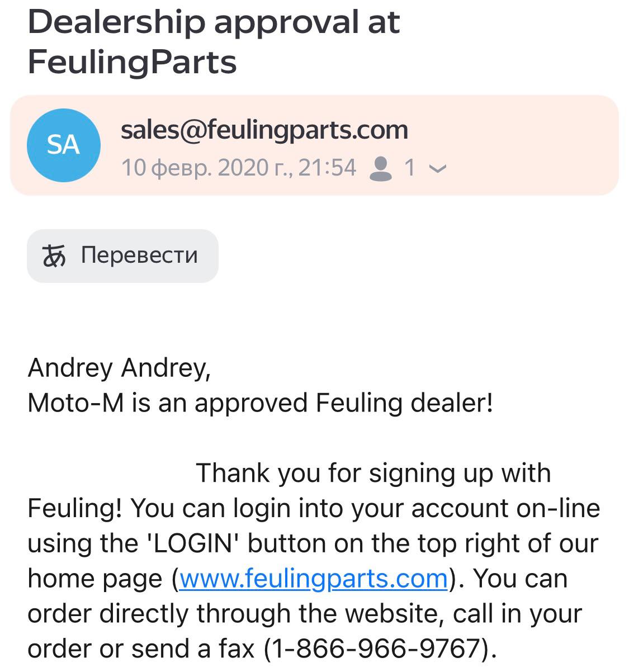Click 'Moto-M is an approved Feuling dealer!' line

(x=260, y=403)
